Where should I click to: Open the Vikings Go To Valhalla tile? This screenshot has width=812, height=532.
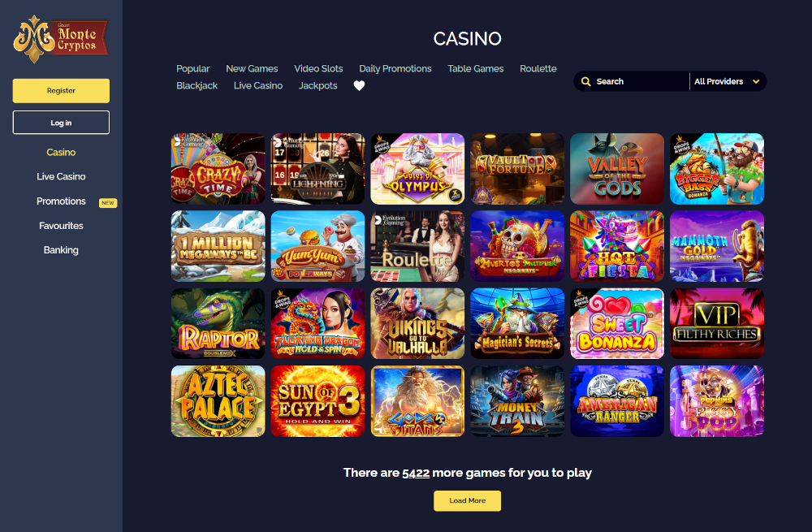pos(417,324)
